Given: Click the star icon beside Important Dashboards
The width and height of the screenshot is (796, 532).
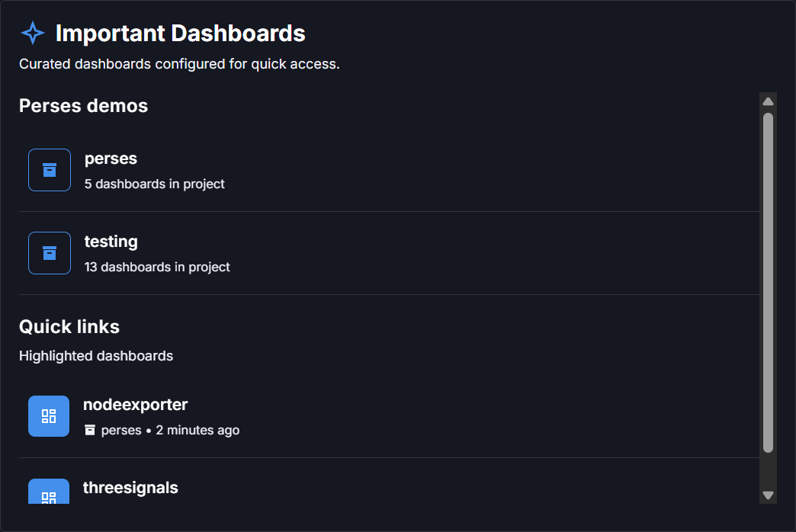Looking at the screenshot, I should (x=33, y=33).
